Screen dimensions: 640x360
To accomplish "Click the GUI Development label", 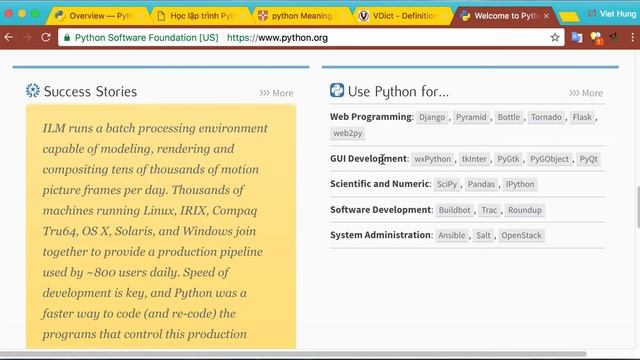I will [369, 158].
